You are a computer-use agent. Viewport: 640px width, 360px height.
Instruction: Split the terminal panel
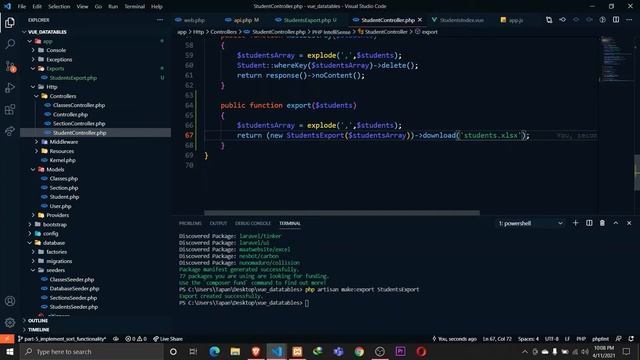(589, 223)
